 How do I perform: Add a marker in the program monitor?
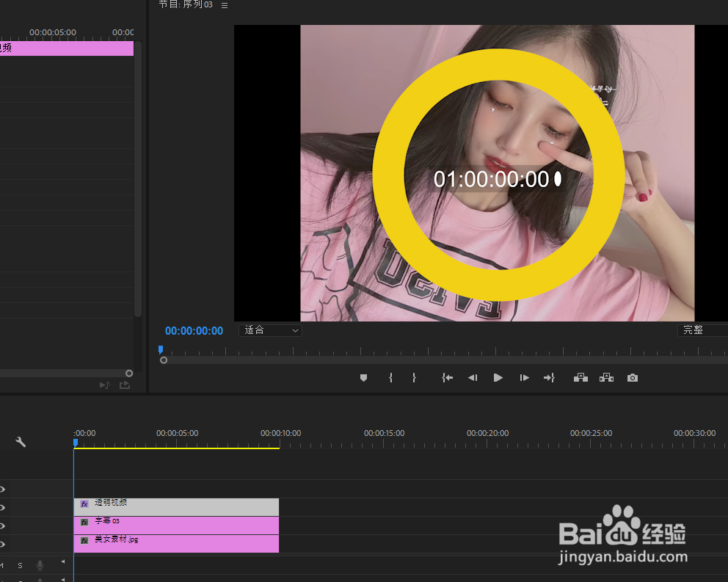(363, 378)
